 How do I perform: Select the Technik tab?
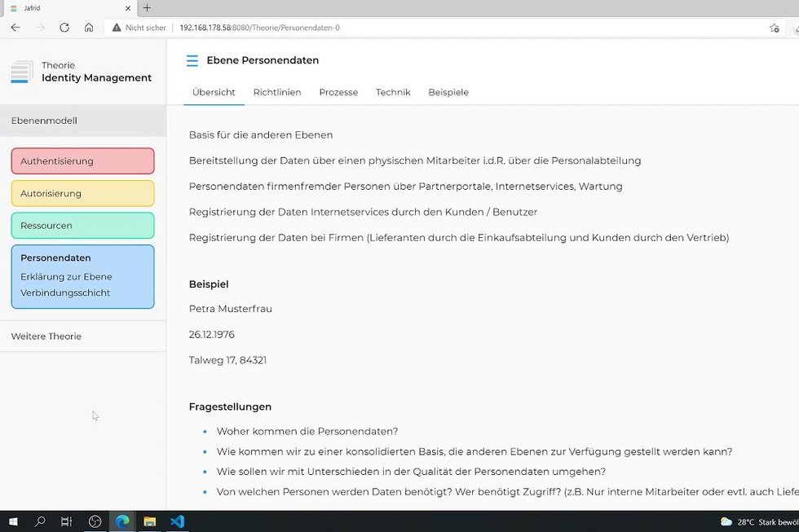(393, 92)
